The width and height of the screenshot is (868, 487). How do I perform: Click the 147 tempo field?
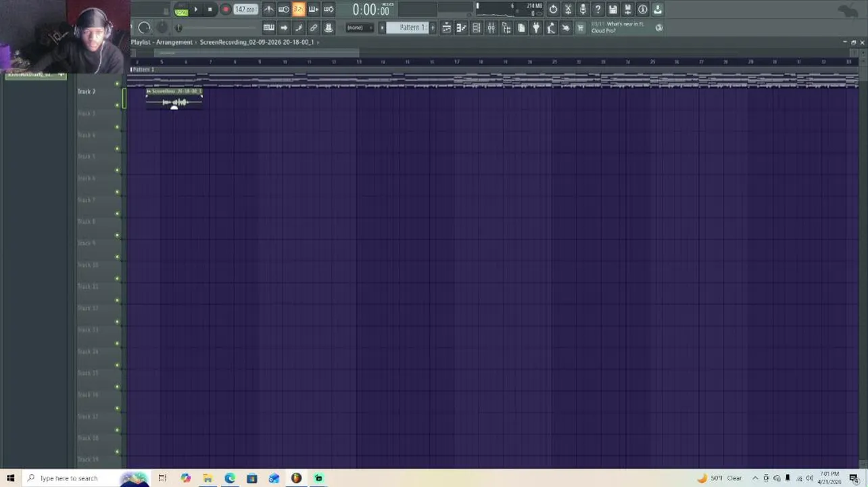point(245,9)
